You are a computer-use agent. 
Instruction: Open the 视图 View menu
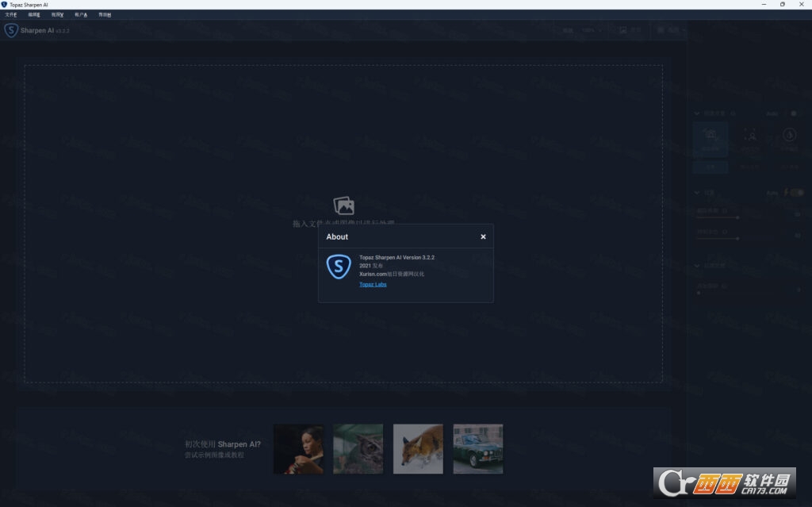coord(57,14)
